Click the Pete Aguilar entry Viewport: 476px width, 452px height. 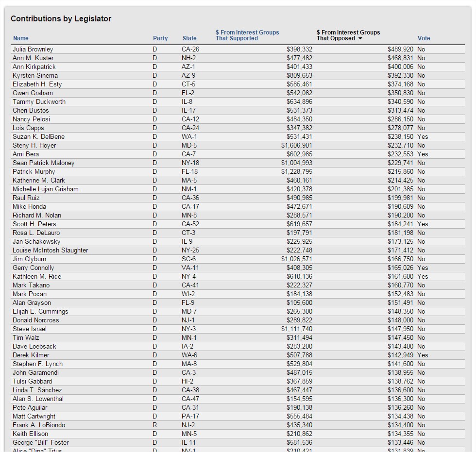30,408
